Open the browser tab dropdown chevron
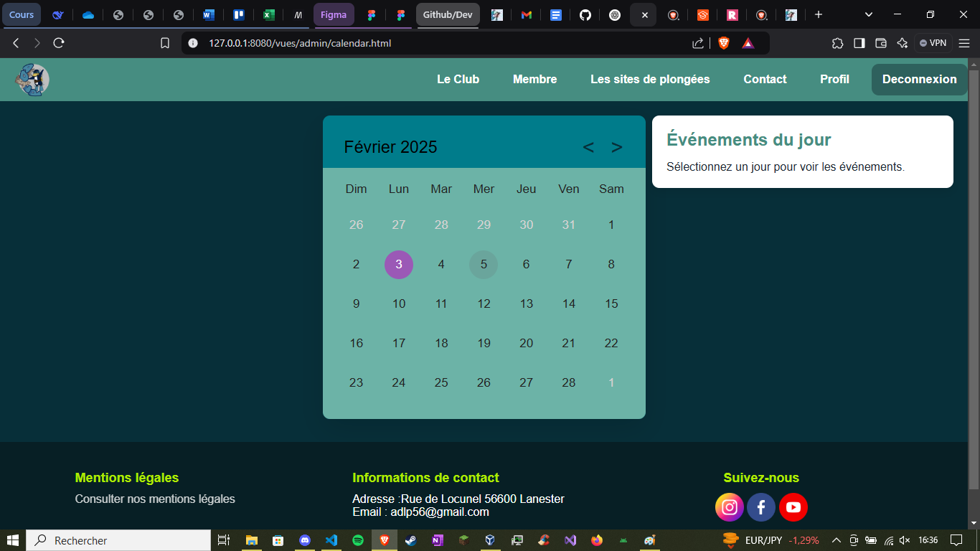Screen dimensions: 980x551 pyautogui.click(x=868, y=14)
